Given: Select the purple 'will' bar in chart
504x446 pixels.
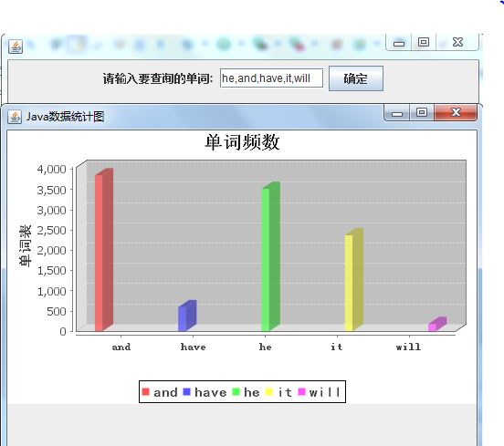Looking at the screenshot, I should coord(437,325).
